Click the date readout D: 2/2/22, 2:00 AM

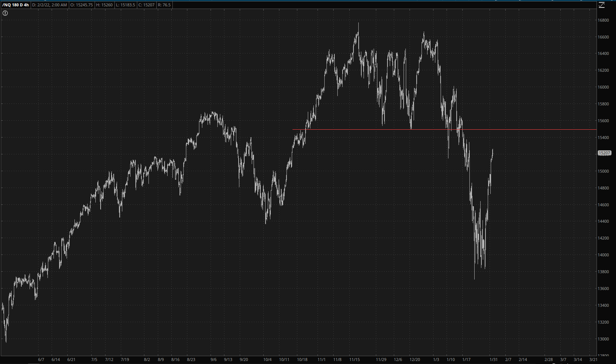click(x=50, y=5)
